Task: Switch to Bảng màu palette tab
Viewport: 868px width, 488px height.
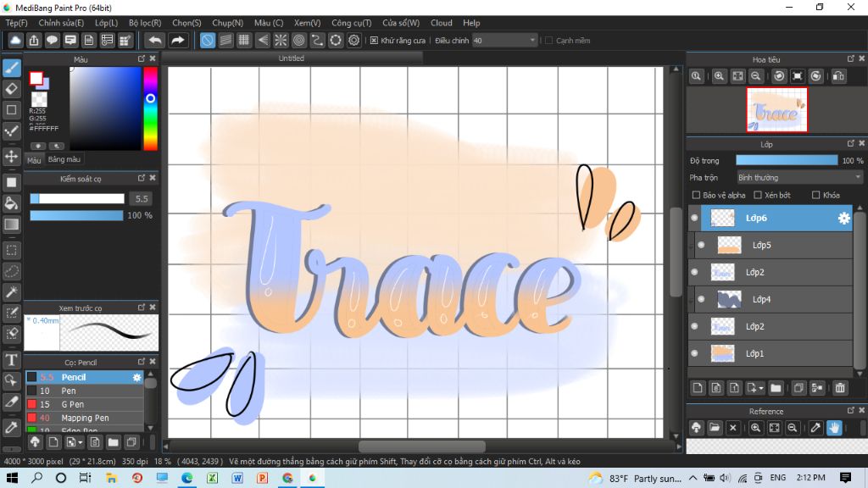Action: 64,159
